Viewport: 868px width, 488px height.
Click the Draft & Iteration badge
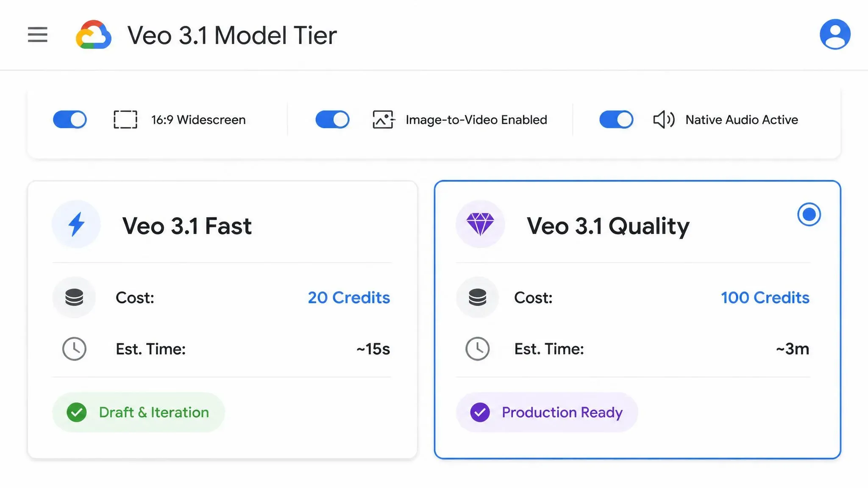[x=139, y=412]
